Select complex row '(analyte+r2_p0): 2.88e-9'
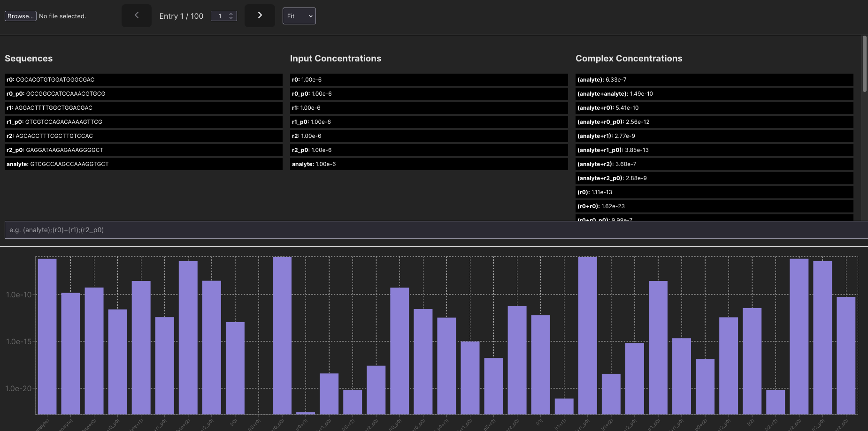 (x=714, y=178)
